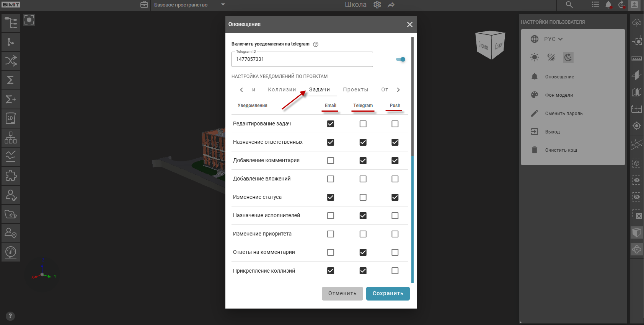The height and width of the screenshot is (325, 644).
Task: Switch to the Проекты tab
Action: tap(355, 90)
